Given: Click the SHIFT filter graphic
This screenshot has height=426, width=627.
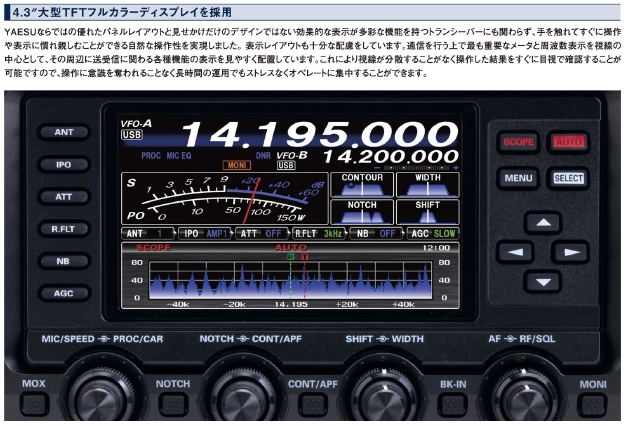Looking at the screenshot, I should pyautogui.click(x=427, y=212).
